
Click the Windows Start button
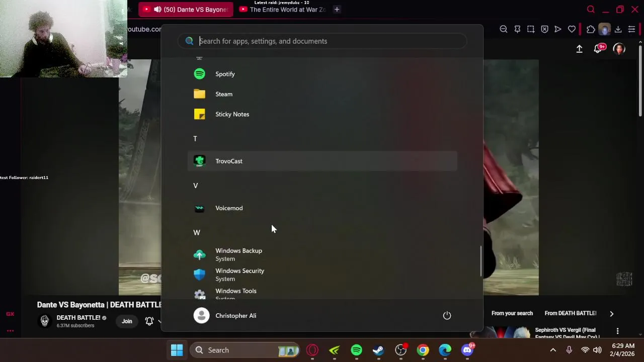click(177, 350)
